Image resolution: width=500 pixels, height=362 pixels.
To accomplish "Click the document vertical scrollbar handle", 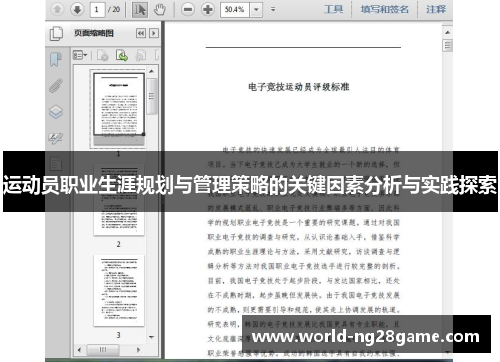I will pos(447,46).
